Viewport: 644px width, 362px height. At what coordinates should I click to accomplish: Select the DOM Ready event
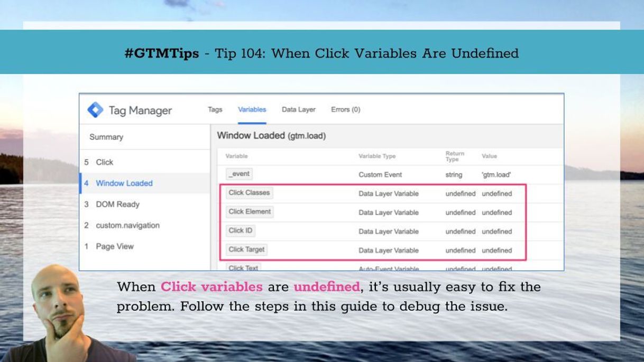point(117,205)
